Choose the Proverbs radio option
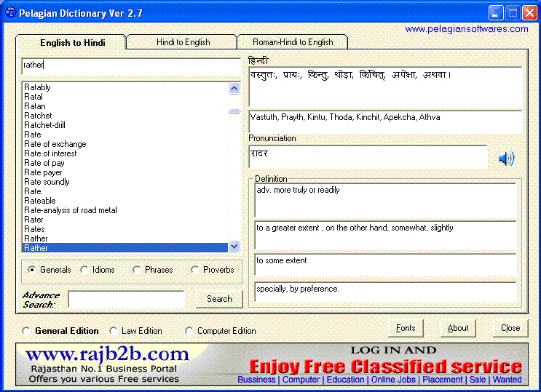The width and height of the screenshot is (541, 392). click(195, 270)
